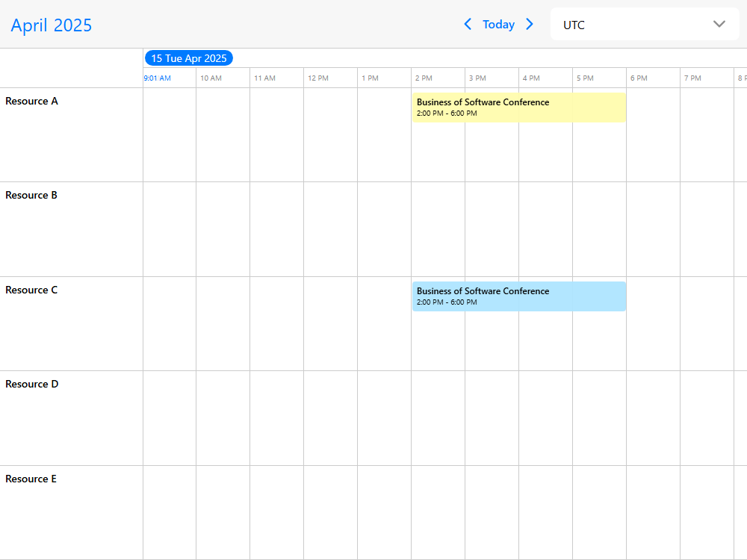
Task: Select the Resource A row label
Action: [31, 101]
